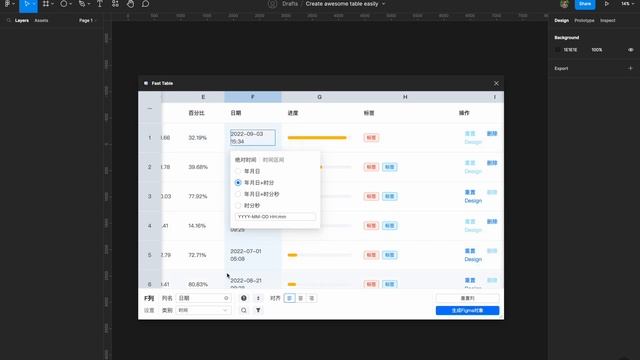Open the Inspect tab

(607, 20)
